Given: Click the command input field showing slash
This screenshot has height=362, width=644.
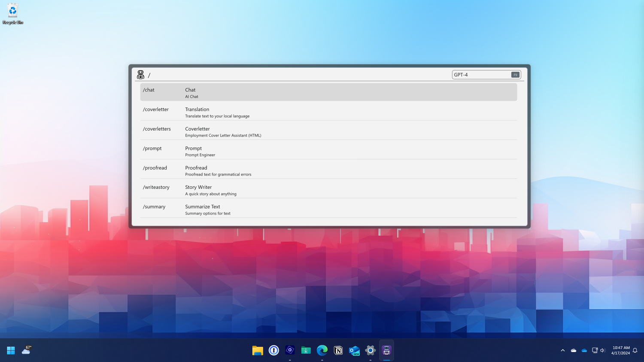Looking at the screenshot, I should coord(298,75).
